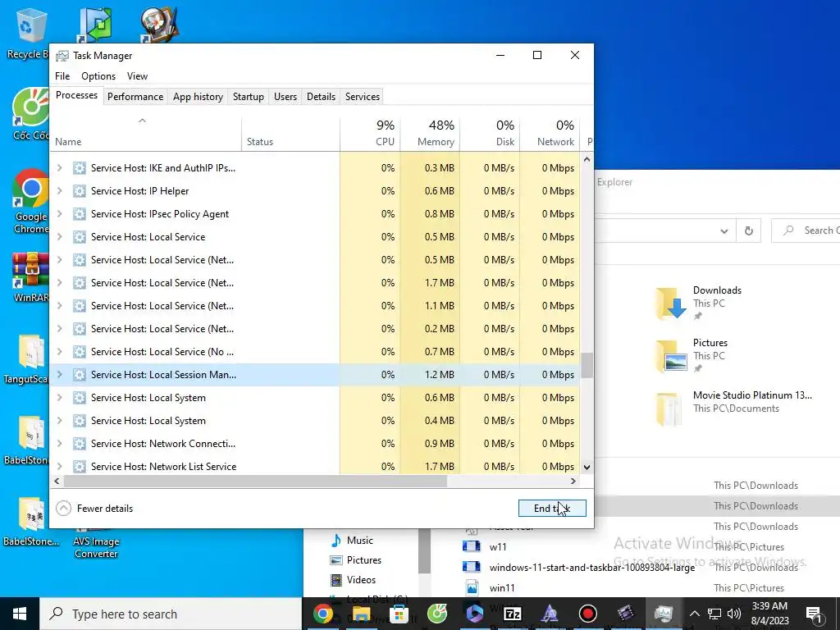Click the Task Manager title bar icon

click(62, 56)
